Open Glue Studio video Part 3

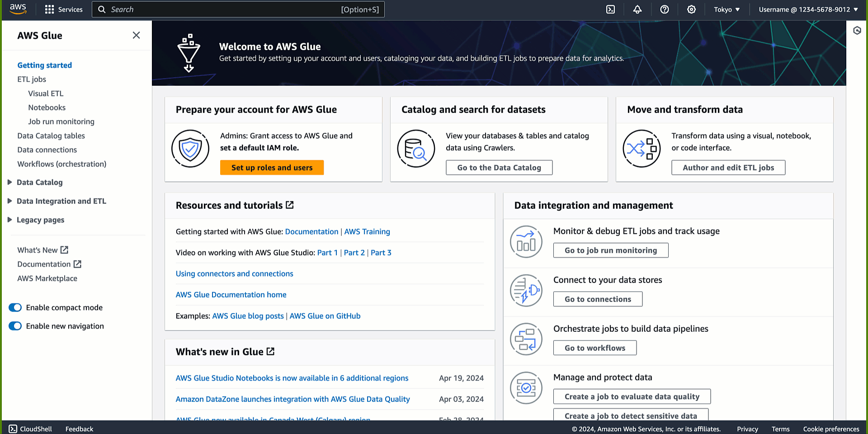point(381,253)
